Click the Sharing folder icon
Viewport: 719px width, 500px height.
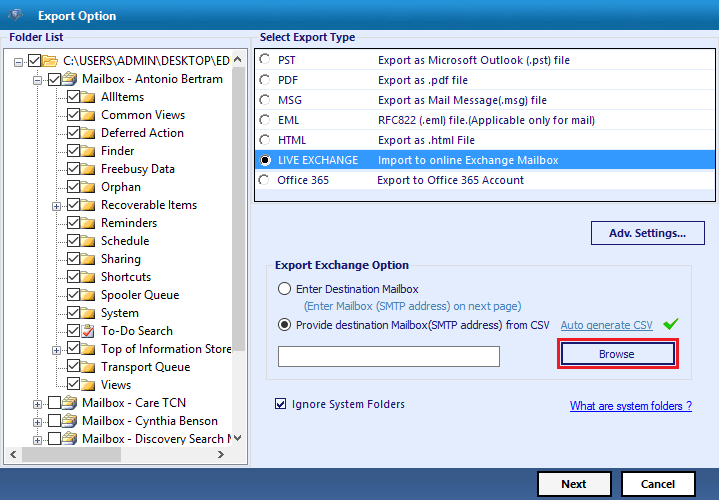(x=88, y=259)
